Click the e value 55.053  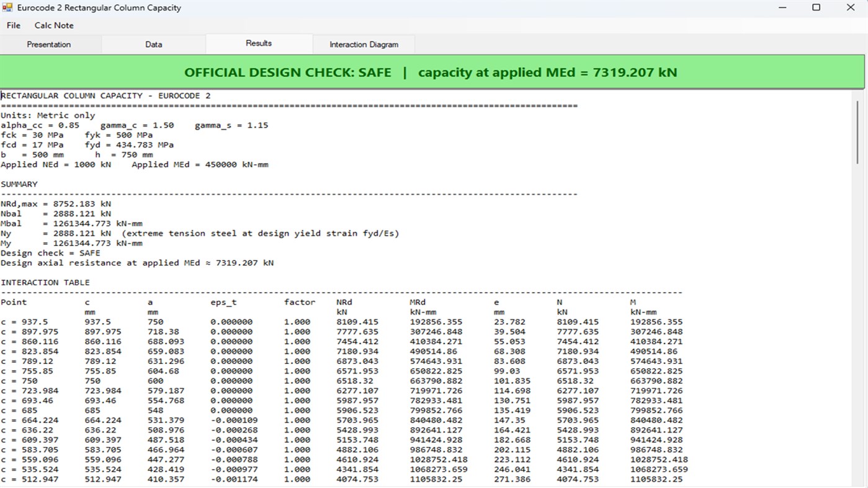tap(510, 342)
